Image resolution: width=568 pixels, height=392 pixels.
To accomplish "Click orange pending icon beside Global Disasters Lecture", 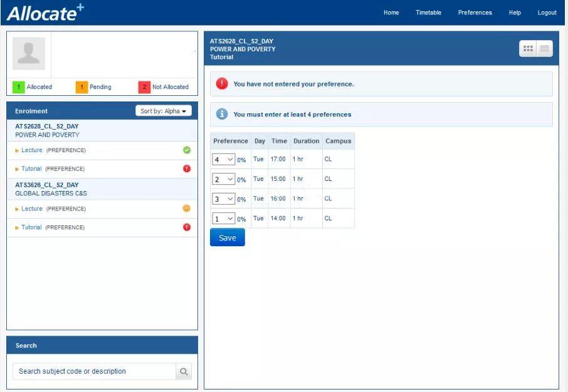I will click(x=186, y=209).
